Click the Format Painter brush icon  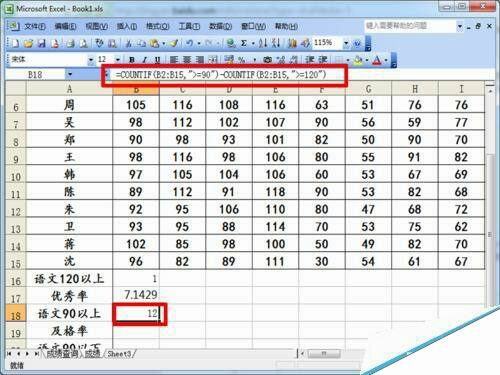click(x=174, y=43)
